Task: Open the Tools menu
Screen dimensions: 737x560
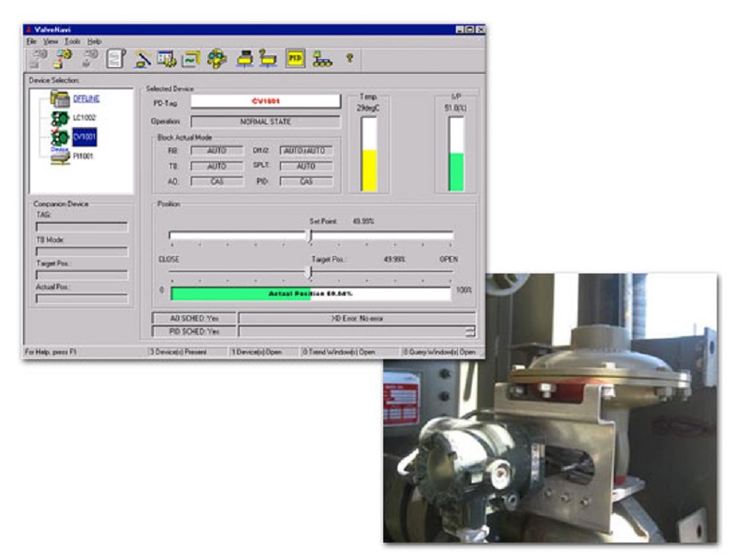Action: [73, 41]
